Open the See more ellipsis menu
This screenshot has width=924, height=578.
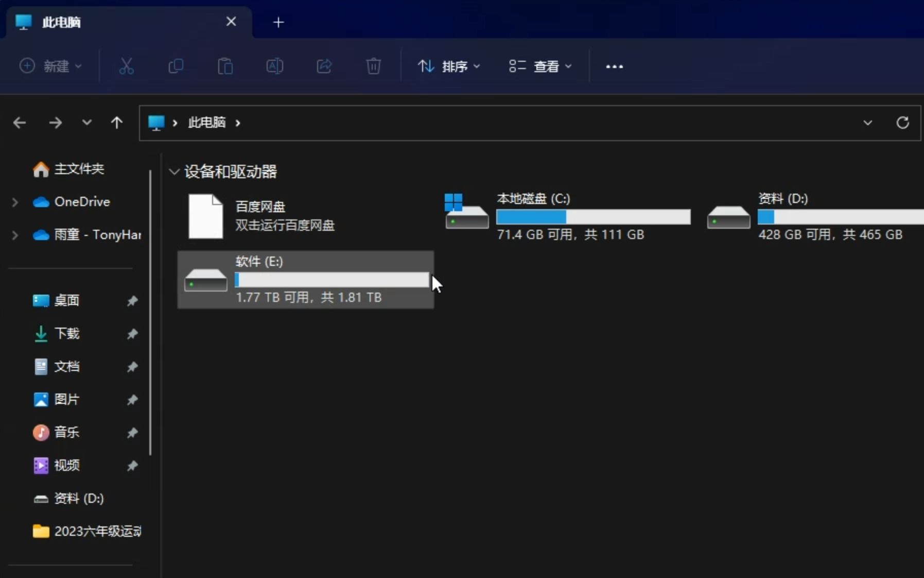(614, 66)
